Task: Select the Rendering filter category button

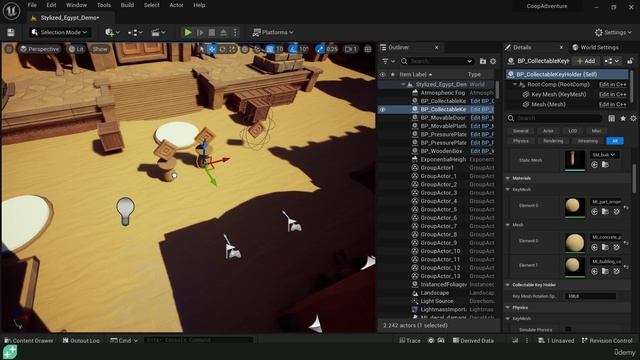Action: coord(553,141)
